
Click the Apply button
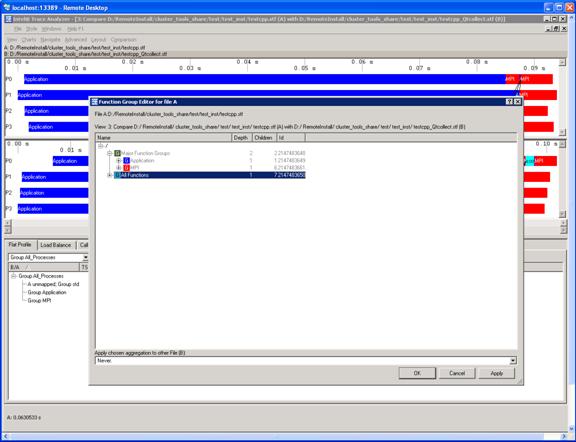(497, 373)
